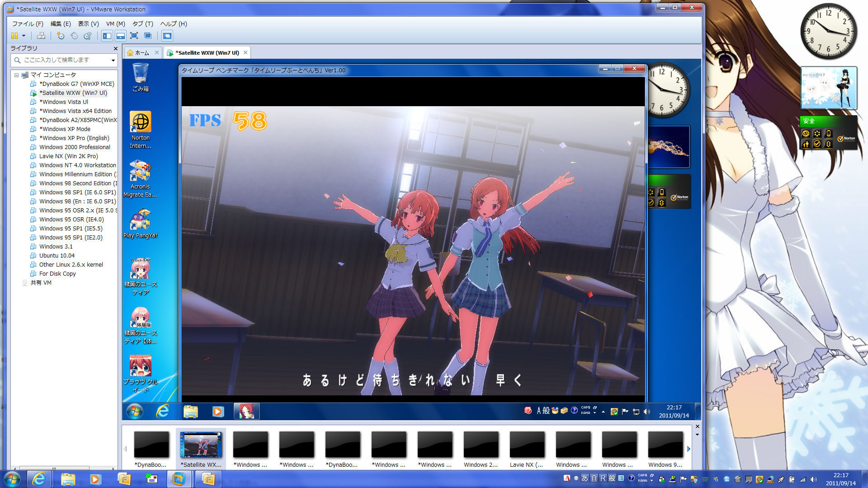The height and width of the screenshot is (488, 868).
Task: Send Ctrl+Alt+Del to the guest
Action: click(x=41, y=36)
